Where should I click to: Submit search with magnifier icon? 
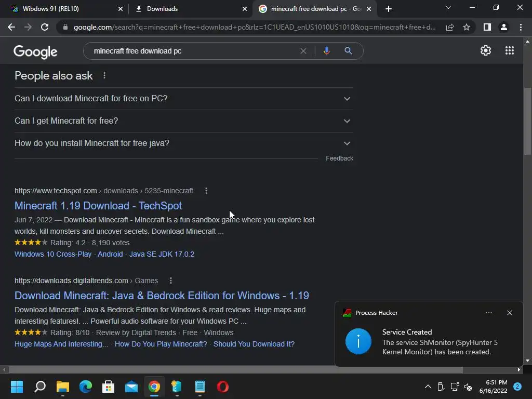tap(348, 51)
